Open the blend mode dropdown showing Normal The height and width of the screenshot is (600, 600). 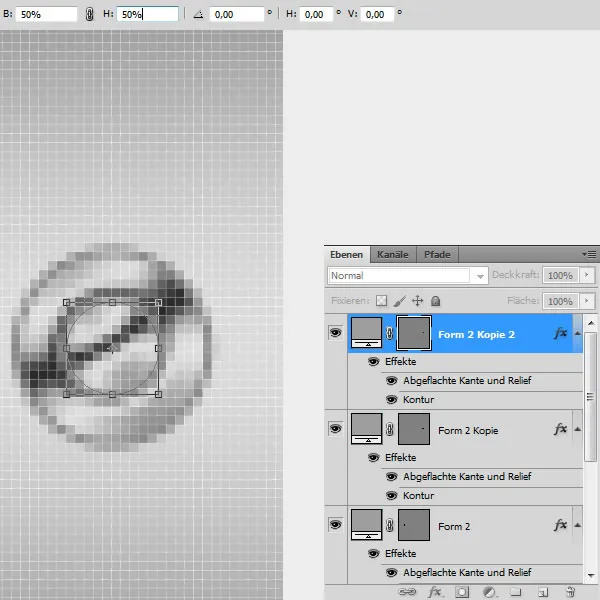click(408, 275)
